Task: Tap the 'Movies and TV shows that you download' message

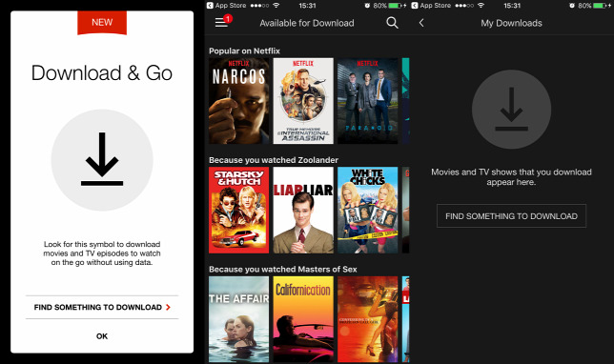Action: (x=511, y=177)
